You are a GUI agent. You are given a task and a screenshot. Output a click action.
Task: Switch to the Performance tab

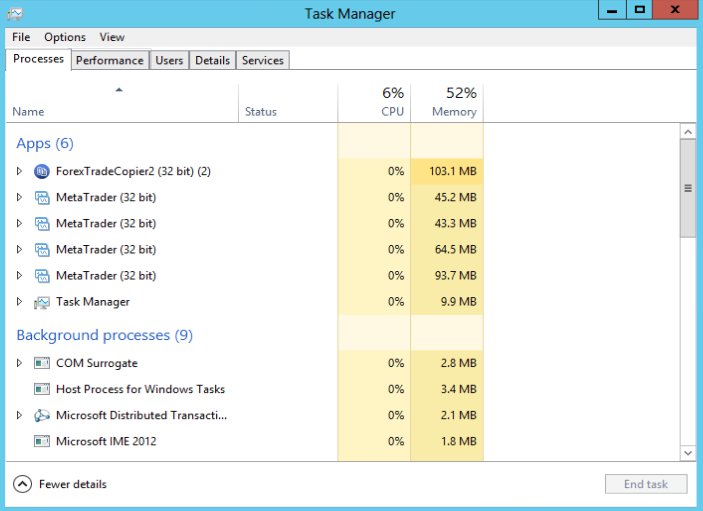coord(109,61)
